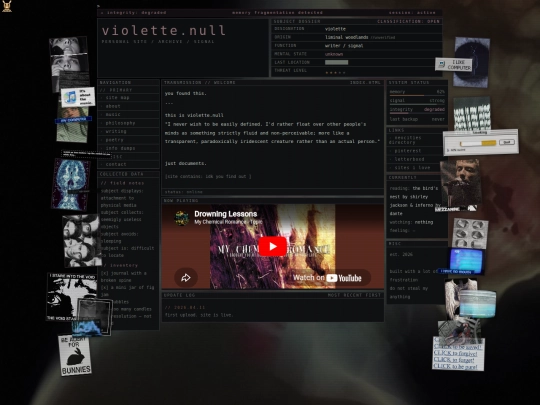Image resolution: width=540 pixels, height=405 pixels.
Task: Click the Mezzanine singer photo
Action: (x=459, y=185)
